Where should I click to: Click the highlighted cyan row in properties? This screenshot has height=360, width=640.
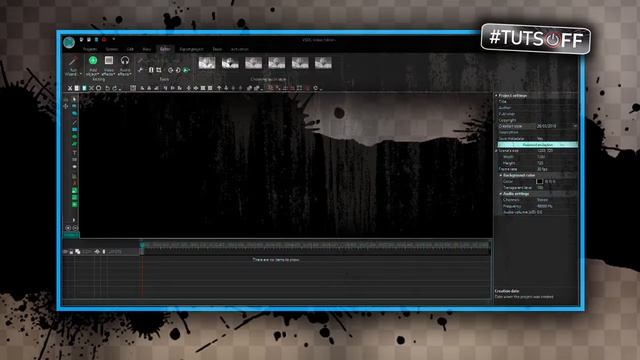coord(538,144)
